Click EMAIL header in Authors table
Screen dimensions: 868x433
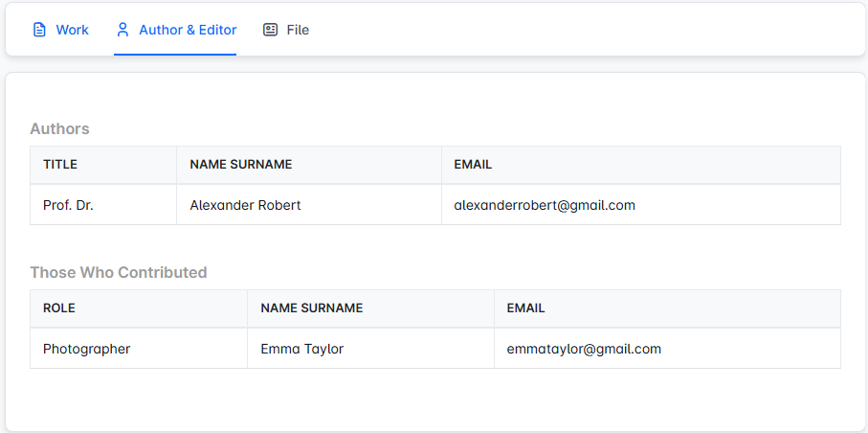[x=473, y=165]
